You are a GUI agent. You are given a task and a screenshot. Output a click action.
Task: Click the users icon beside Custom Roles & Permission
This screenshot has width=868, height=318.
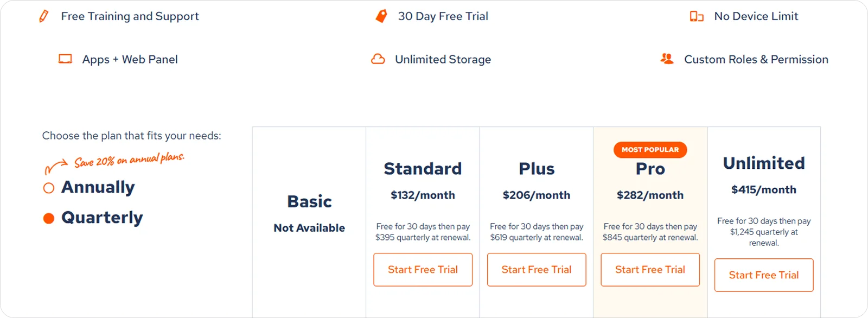tap(666, 59)
